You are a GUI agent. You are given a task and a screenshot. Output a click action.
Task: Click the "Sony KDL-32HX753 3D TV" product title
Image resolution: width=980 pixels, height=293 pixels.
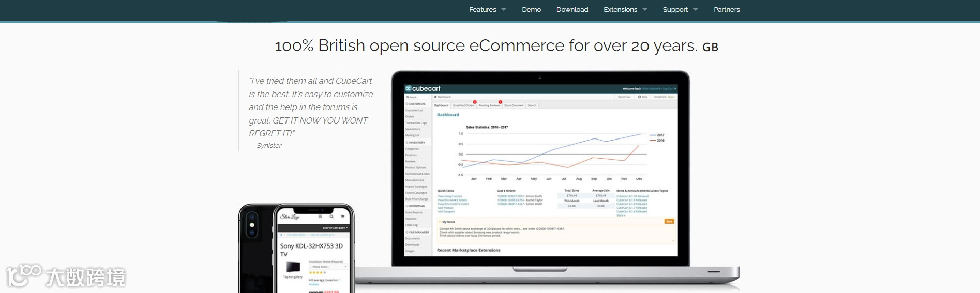pyautogui.click(x=311, y=250)
